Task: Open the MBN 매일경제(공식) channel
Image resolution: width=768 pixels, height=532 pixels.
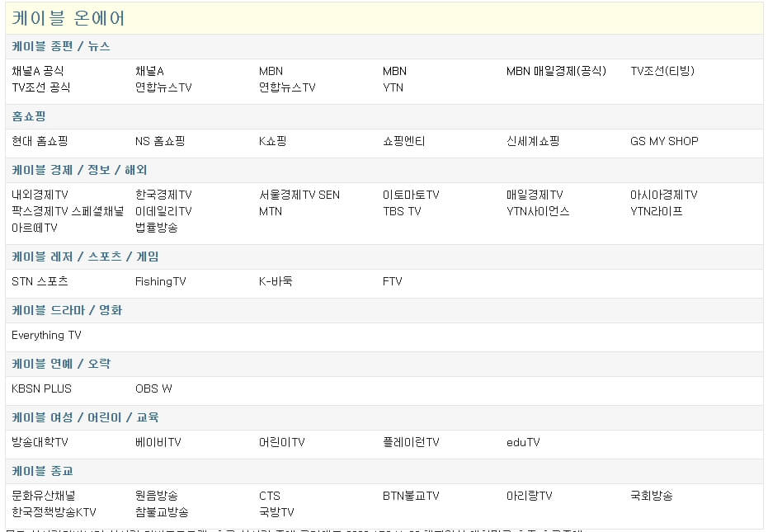Action: (x=556, y=71)
